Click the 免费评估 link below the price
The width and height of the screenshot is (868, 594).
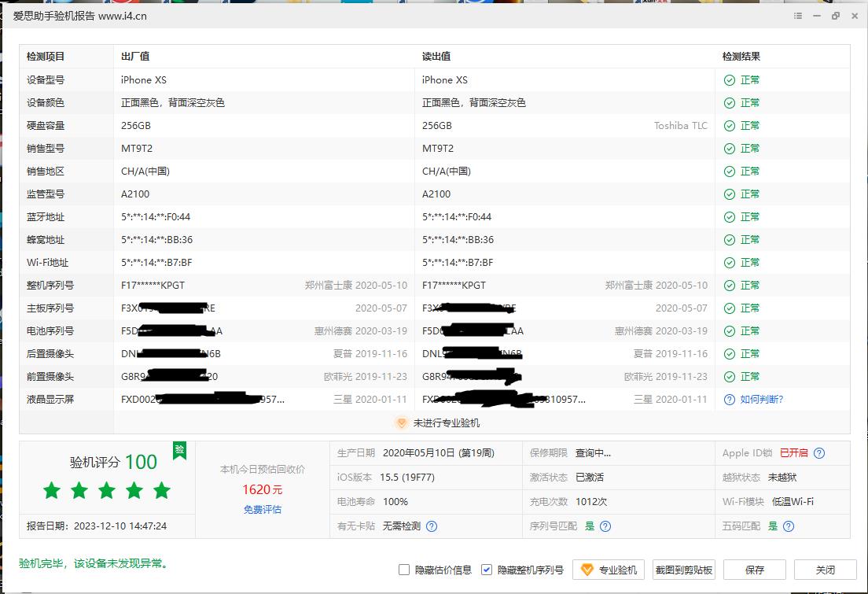263,511
